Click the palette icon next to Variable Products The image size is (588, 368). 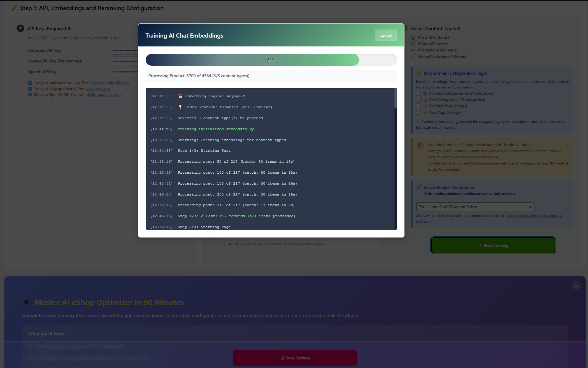click(x=420, y=145)
